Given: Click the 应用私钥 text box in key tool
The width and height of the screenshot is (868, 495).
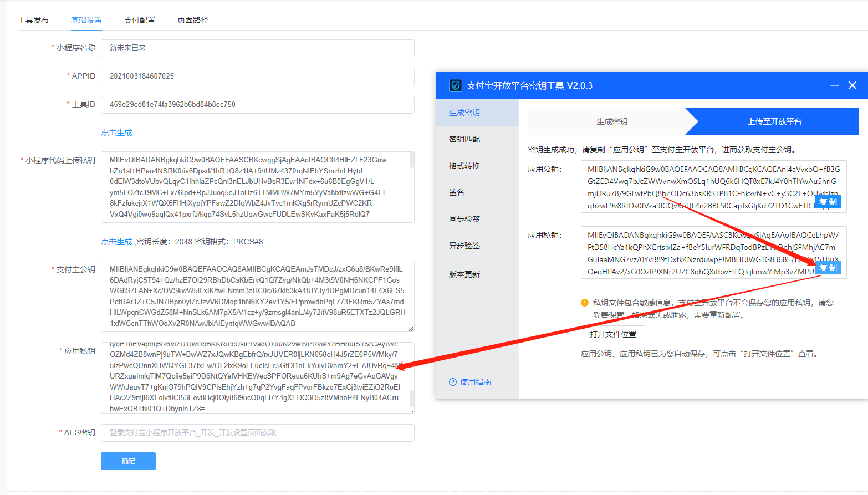Looking at the screenshot, I should point(713,253).
